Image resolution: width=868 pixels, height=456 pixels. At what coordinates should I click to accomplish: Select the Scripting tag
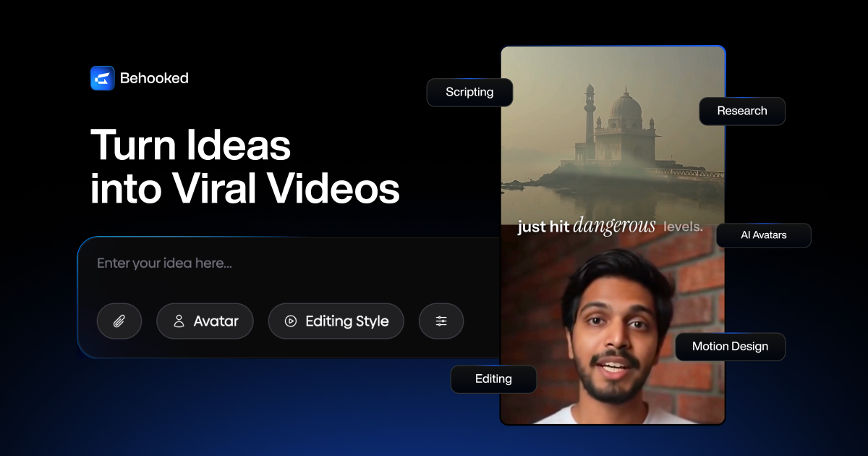469,93
